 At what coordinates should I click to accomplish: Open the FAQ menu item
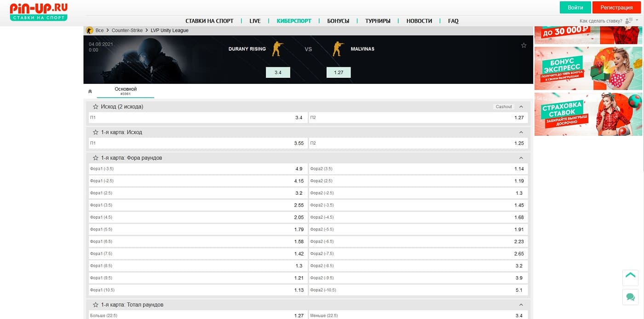click(x=453, y=21)
